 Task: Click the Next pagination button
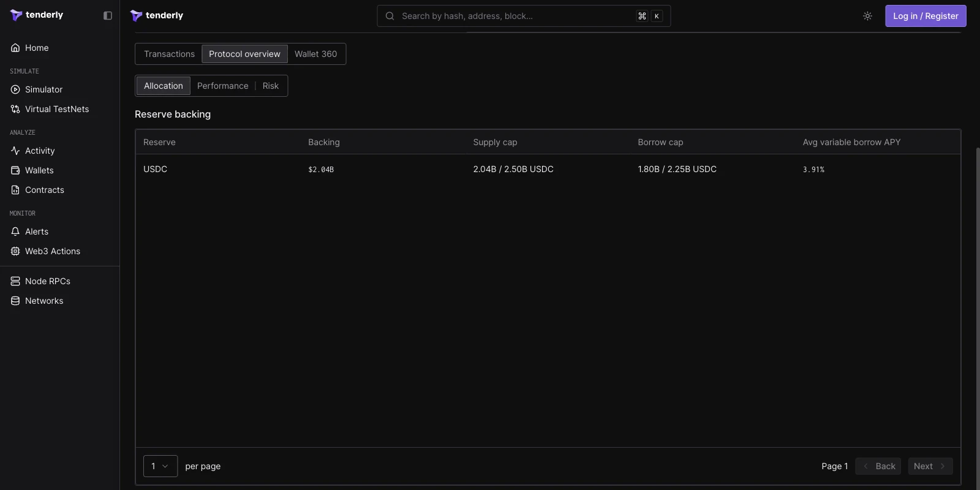point(930,466)
